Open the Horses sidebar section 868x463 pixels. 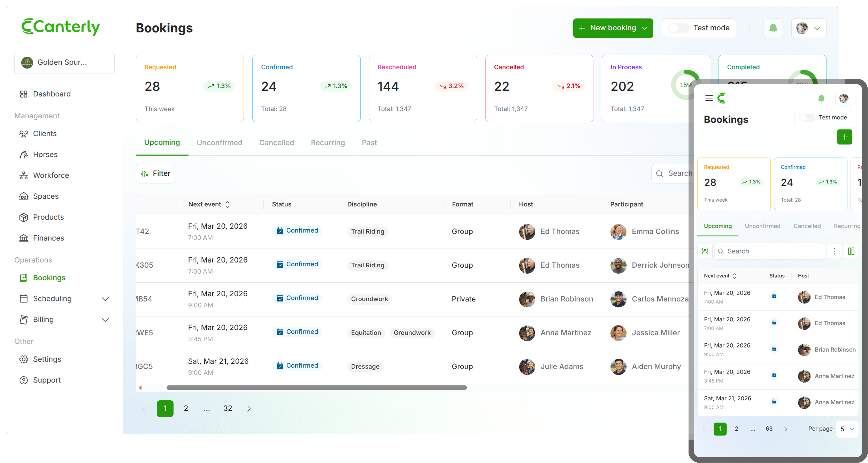45,155
